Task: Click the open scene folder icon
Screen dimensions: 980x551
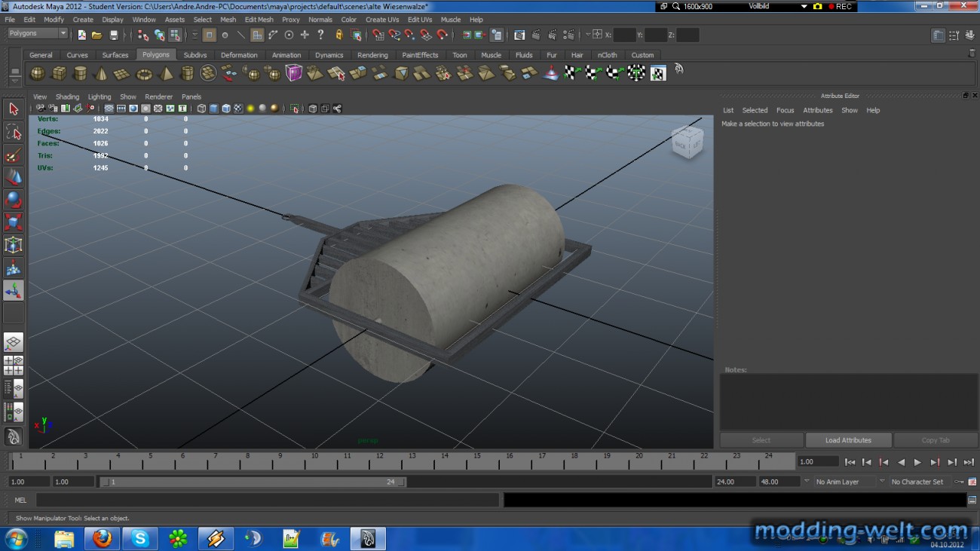Action: [97, 35]
